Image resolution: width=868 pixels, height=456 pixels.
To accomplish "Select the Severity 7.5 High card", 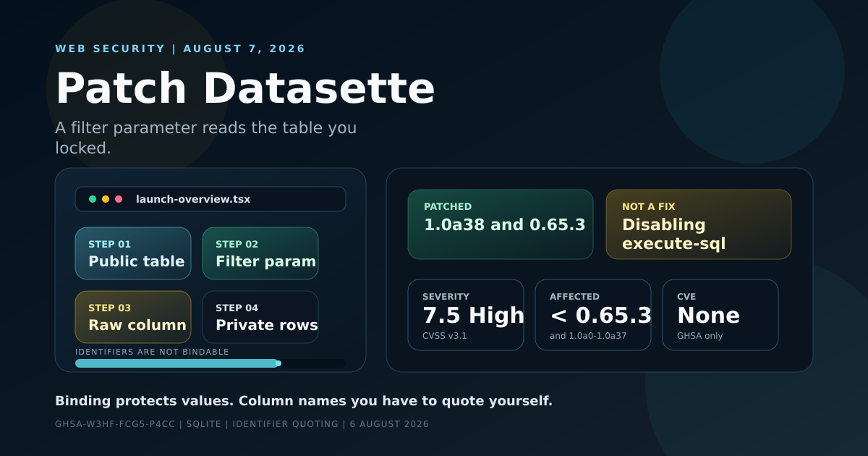I will (466, 315).
